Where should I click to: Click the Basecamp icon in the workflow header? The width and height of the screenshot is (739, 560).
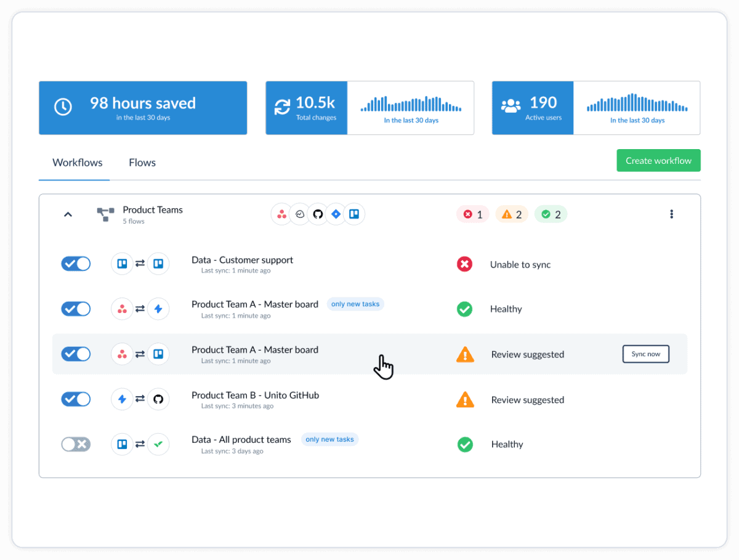click(300, 214)
